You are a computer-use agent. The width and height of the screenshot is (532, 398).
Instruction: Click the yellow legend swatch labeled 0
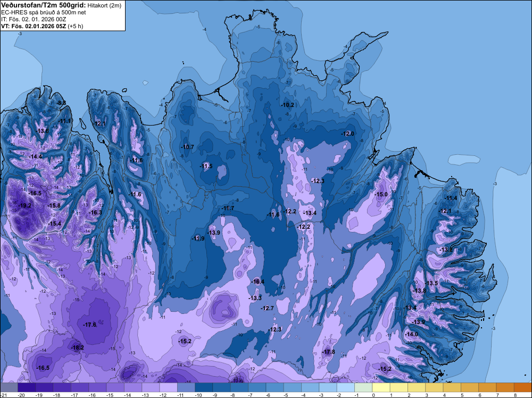tap(381, 387)
